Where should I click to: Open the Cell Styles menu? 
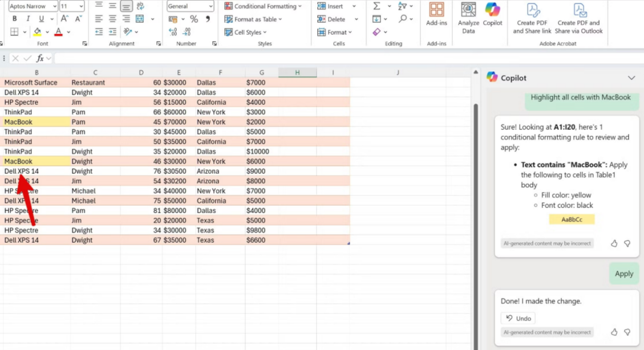coord(246,32)
